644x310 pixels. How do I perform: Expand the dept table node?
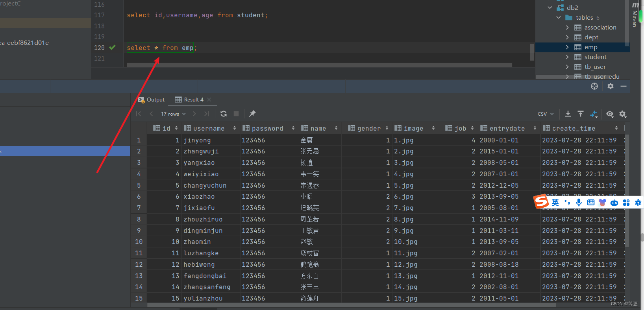[567, 37]
